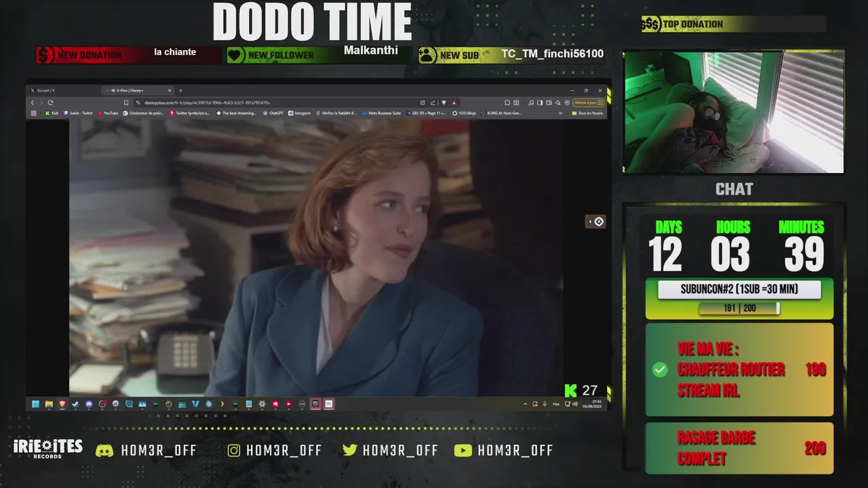Open a new browser tab with plus
The image size is (868, 488).
click(180, 90)
